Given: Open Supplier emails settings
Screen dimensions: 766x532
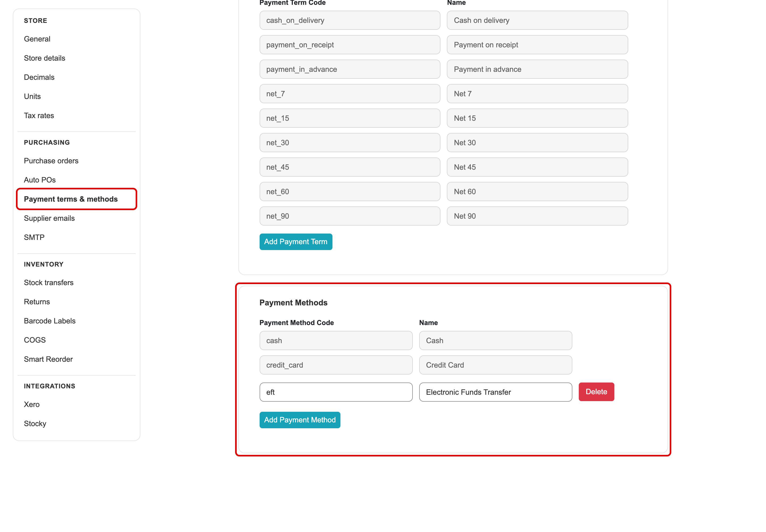Looking at the screenshot, I should click(49, 218).
